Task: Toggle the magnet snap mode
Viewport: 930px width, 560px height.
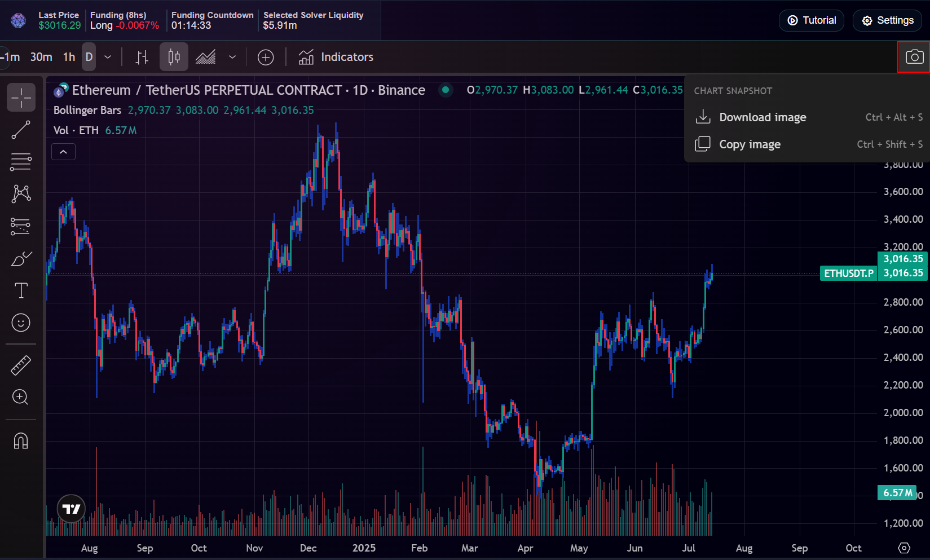Action: click(x=21, y=440)
